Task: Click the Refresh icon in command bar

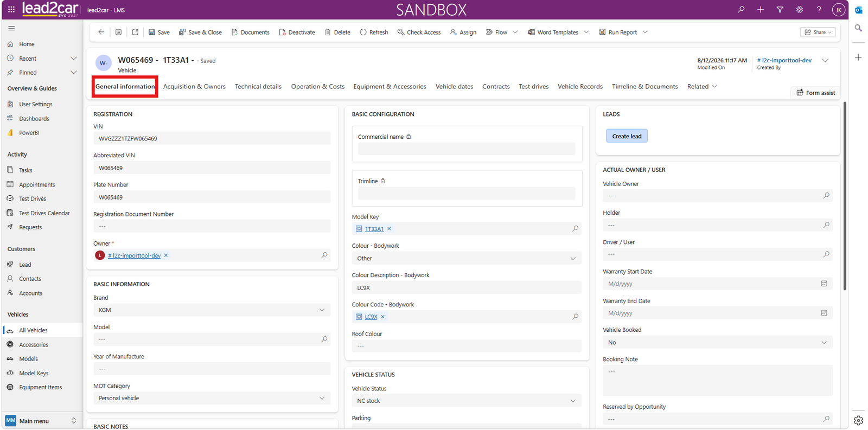Action: (363, 32)
